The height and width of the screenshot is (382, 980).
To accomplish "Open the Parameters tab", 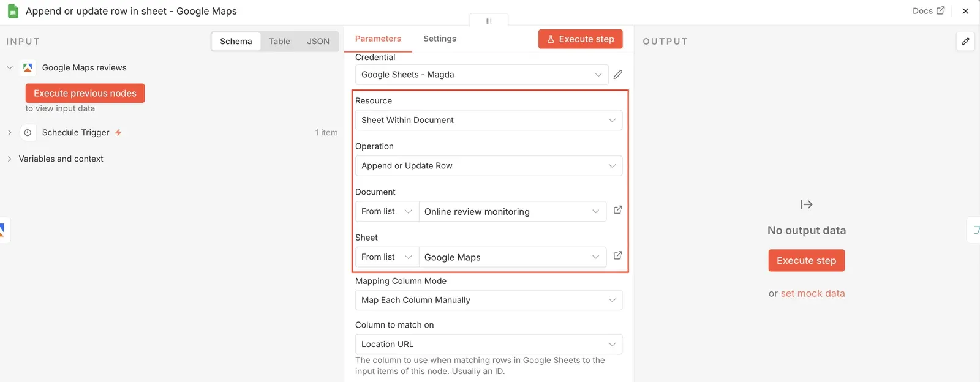I will point(378,39).
